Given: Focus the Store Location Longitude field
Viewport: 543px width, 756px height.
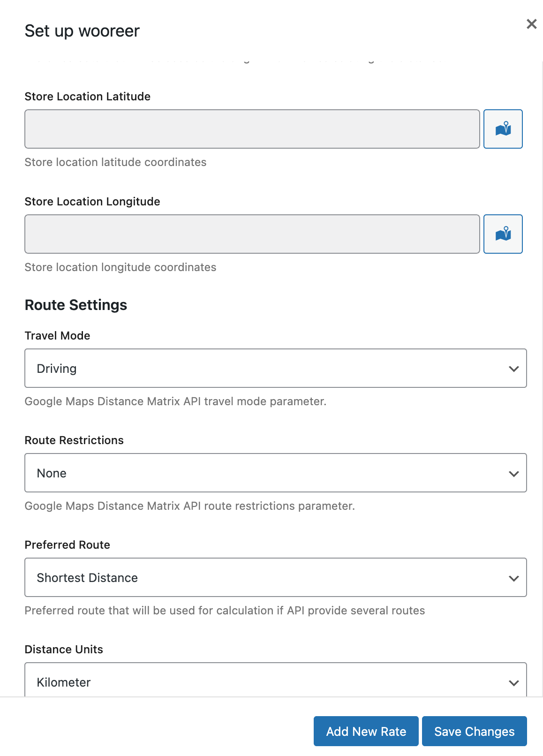Looking at the screenshot, I should click(x=252, y=234).
